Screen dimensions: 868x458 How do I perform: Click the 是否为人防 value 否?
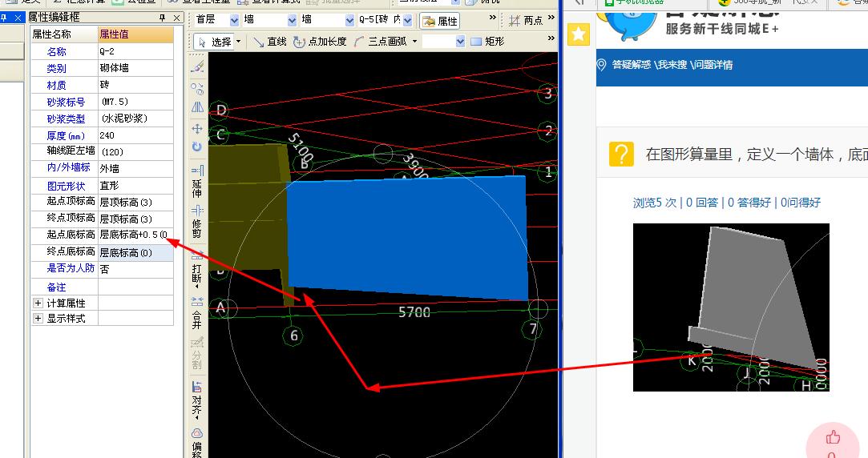coord(135,269)
